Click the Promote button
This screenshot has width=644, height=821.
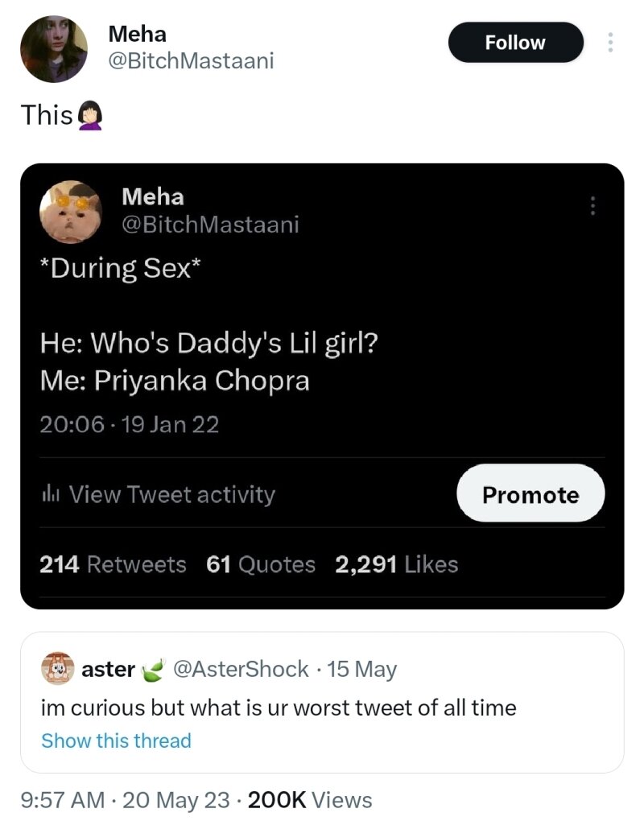coord(530,493)
